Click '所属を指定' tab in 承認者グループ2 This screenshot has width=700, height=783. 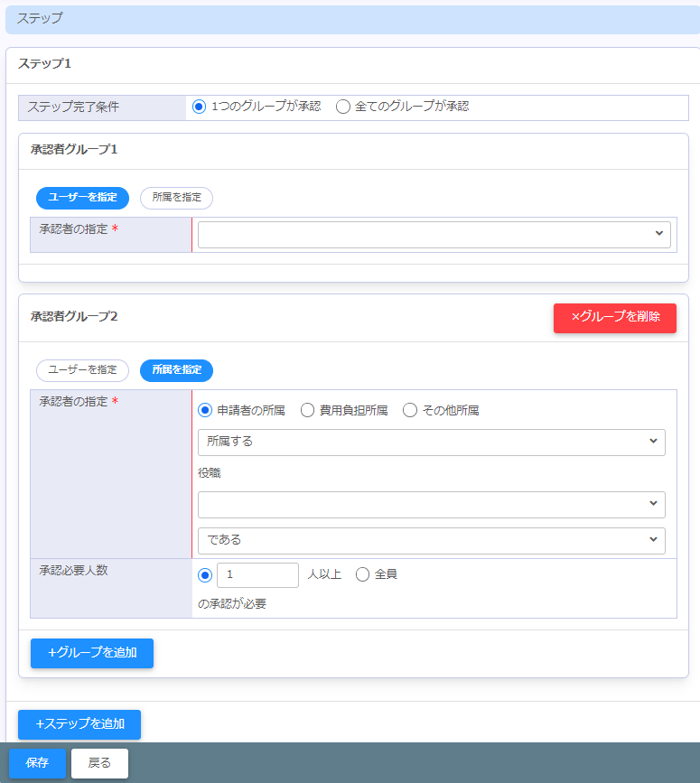176,370
